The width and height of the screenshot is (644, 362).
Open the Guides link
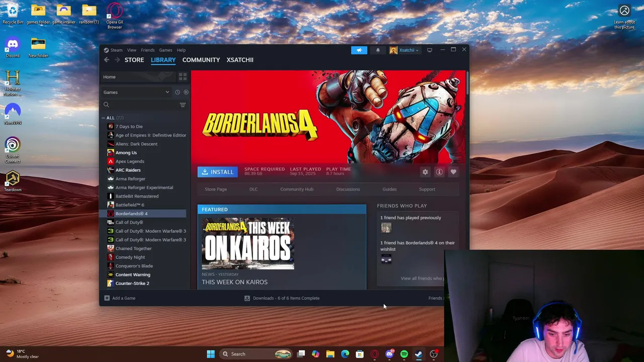pos(389,189)
